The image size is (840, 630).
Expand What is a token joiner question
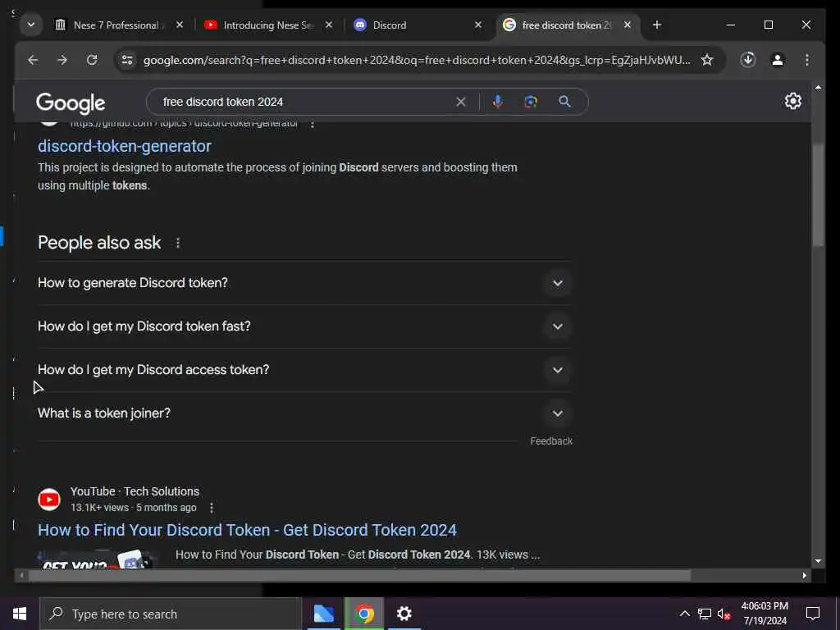[304, 413]
